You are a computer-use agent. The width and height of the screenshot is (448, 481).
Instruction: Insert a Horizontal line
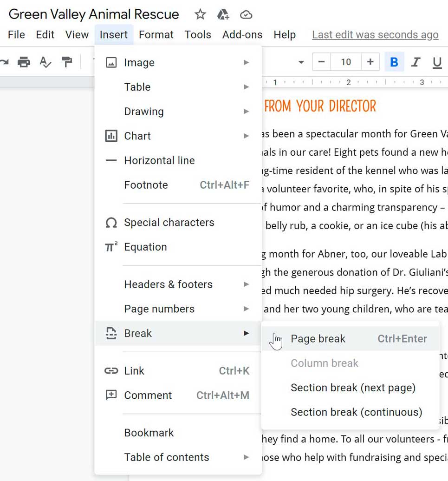178,160
